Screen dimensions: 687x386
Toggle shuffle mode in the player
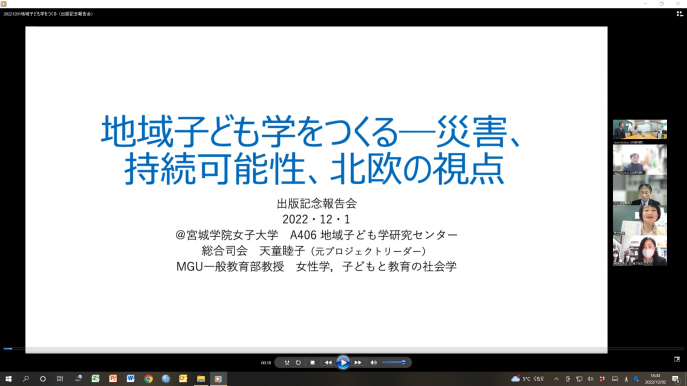pos(287,362)
